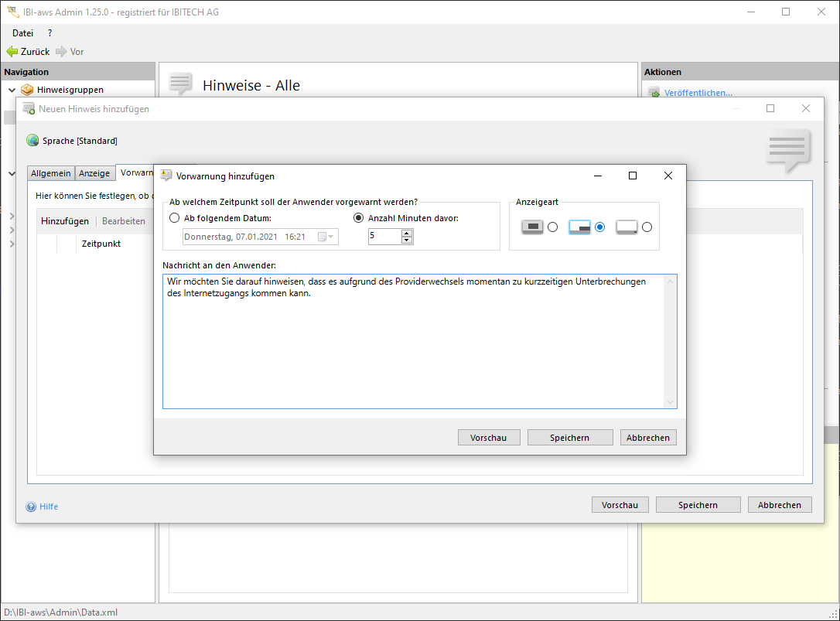Click the message text box scrollbar

[670, 341]
